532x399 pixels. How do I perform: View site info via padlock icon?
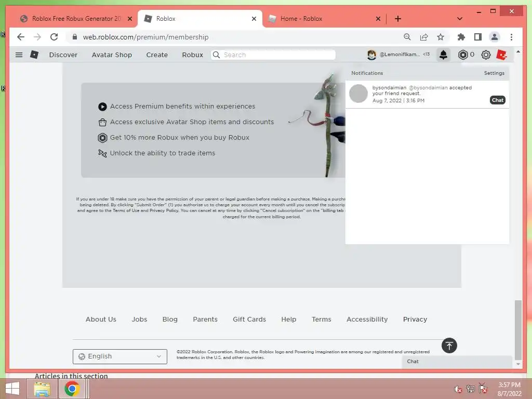pyautogui.click(x=75, y=37)
